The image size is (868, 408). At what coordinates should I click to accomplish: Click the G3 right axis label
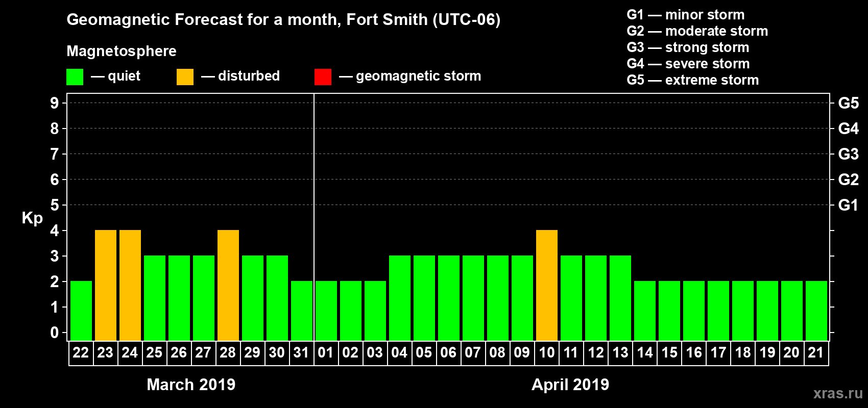coord(849,154)
